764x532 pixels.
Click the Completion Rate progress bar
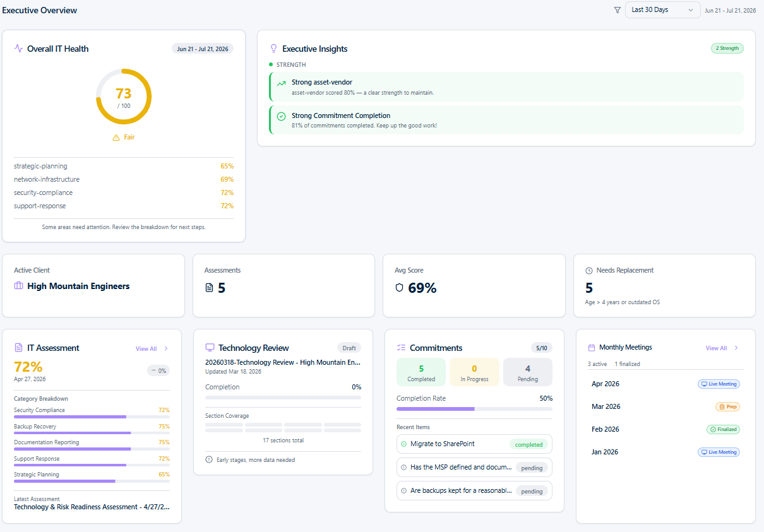pyautogui.click(x=474, y=409)
